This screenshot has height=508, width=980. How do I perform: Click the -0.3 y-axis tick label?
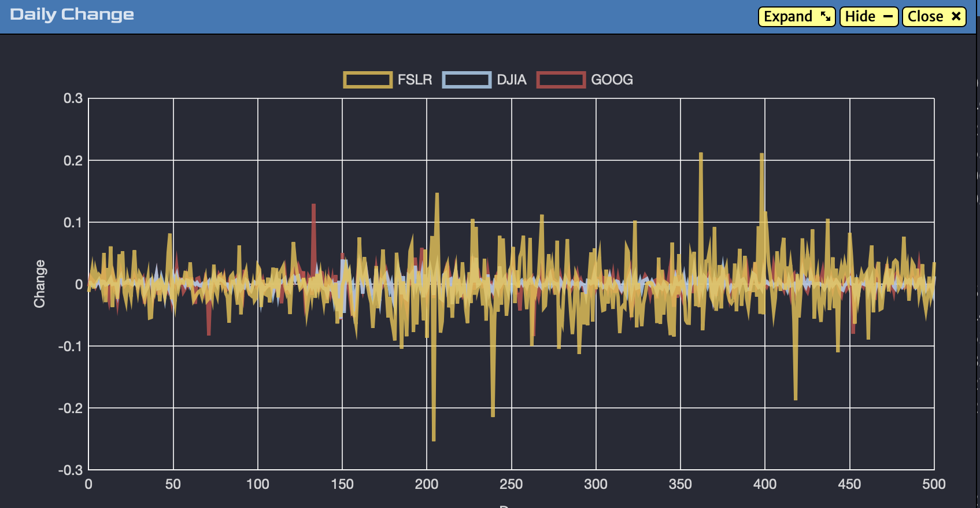tap(71, 470)
